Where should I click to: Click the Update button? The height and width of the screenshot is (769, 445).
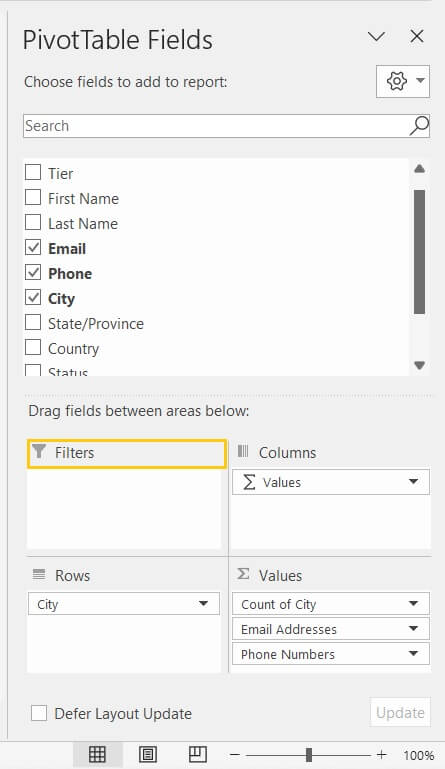(x=400, y=713)
